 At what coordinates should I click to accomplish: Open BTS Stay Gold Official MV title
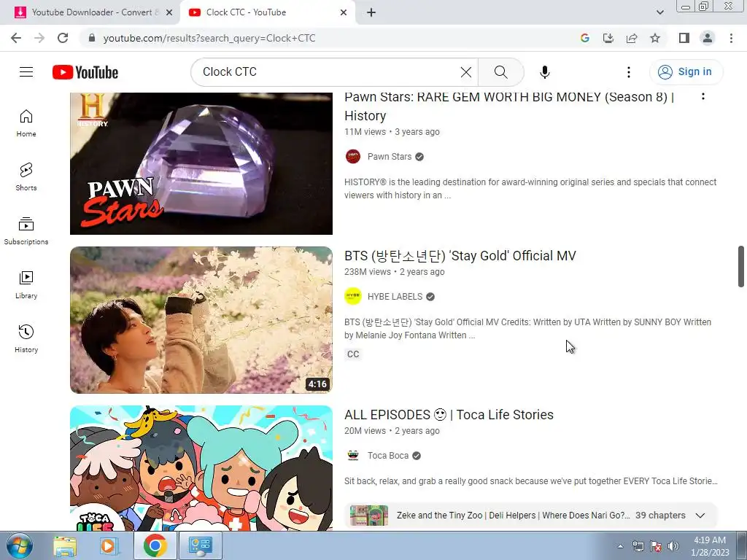(x=460, y=256)
